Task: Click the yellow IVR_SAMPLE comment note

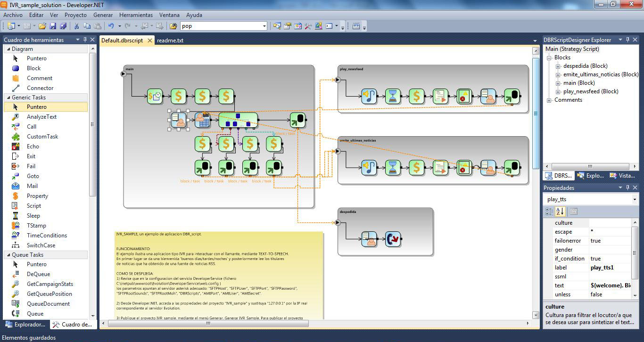Action: [219, 275]
